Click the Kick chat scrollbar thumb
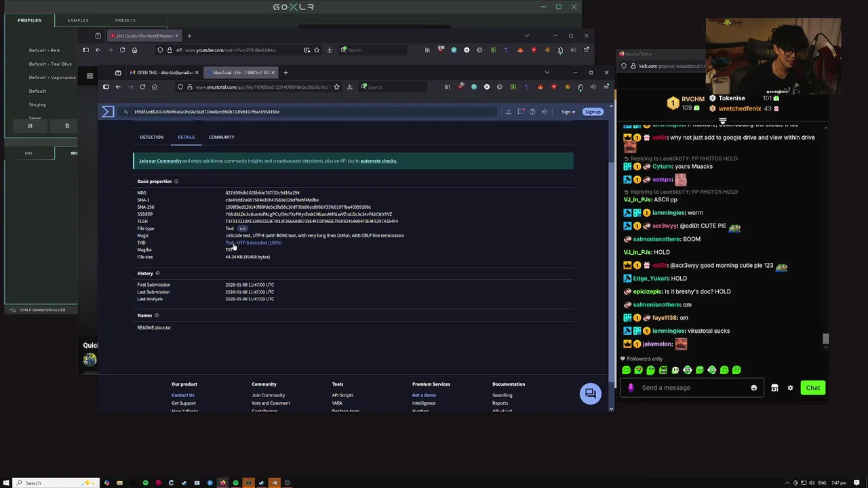The image size is (868, 488). [825, 339]
